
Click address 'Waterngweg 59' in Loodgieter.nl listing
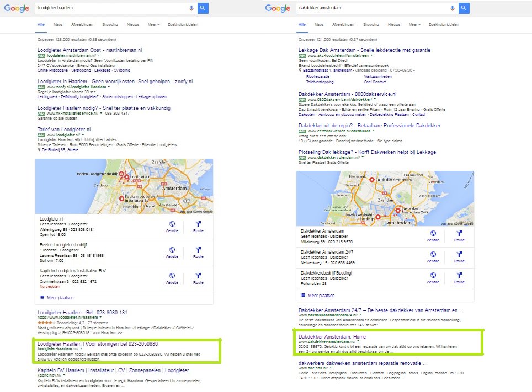54,229
